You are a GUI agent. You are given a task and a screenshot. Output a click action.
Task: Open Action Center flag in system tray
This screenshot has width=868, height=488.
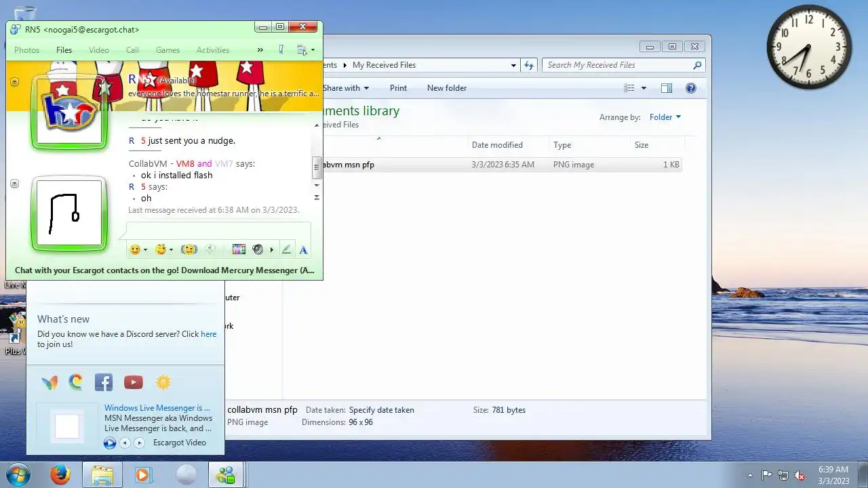[766, 475]
